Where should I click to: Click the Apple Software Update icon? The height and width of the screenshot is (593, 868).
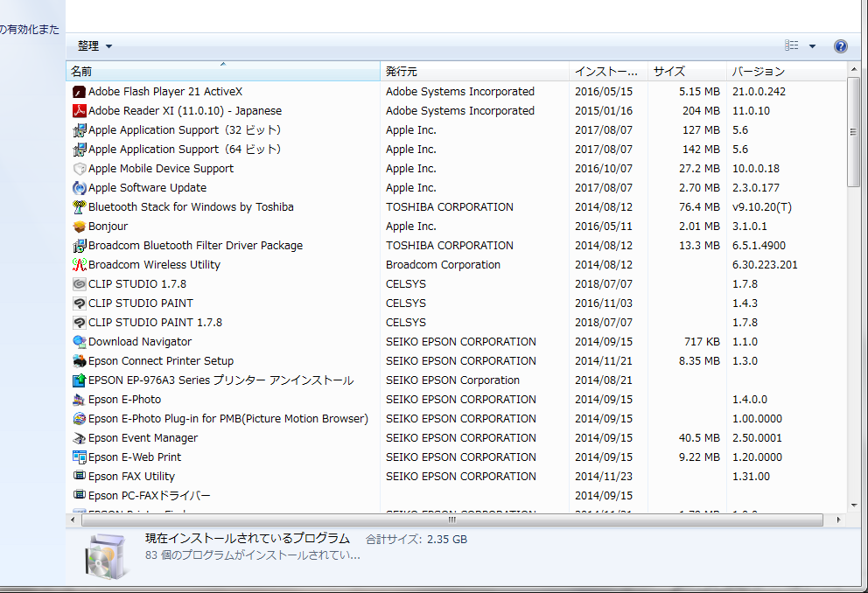[x=80, y=188]
